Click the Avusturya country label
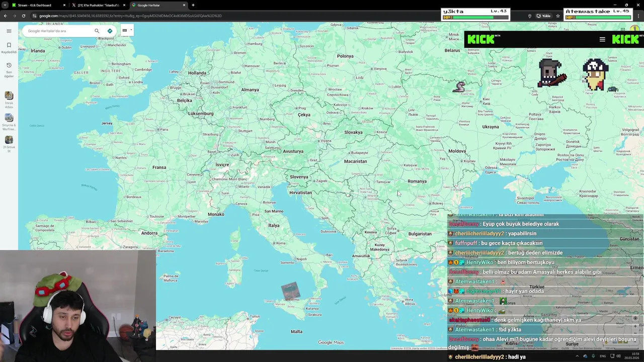The width and height of the screenshot is (644, 362). click(x=293, y=151)
